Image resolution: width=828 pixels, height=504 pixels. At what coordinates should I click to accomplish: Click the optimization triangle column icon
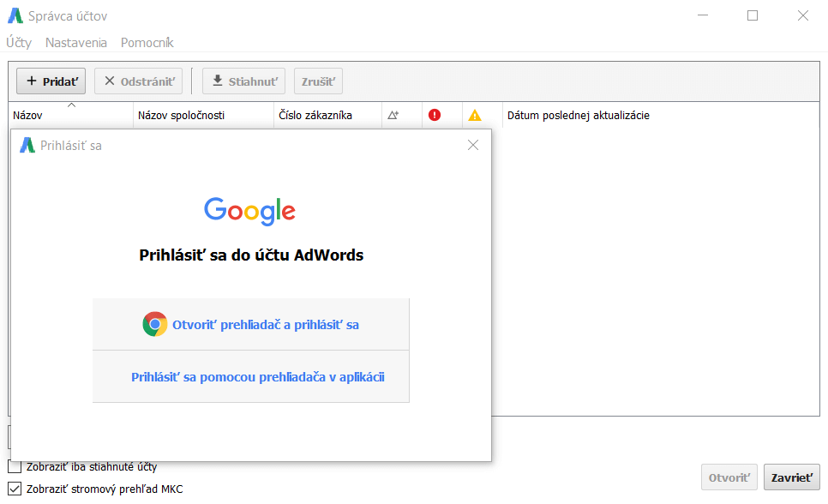pos(393,115)
